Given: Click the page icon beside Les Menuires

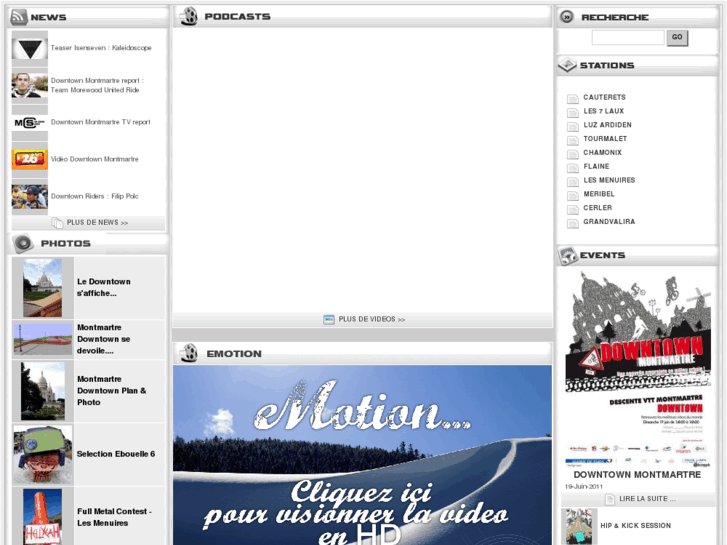Looking at the screenshot, I should click(x=573, y=181).
